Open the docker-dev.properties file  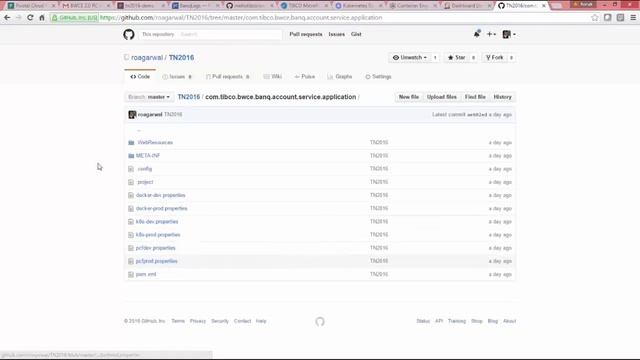click(x=161, y=196)
